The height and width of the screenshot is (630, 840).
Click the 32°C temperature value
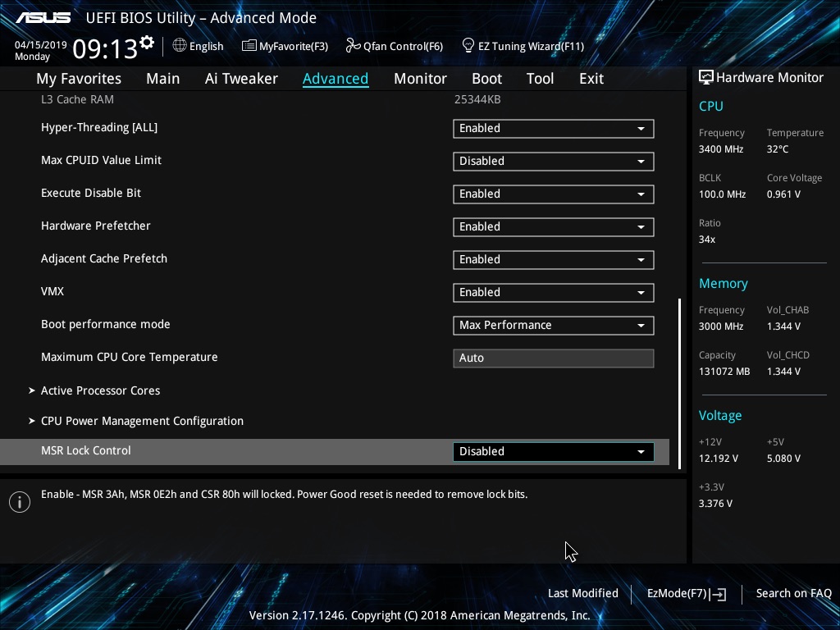[x=778, y=149]
